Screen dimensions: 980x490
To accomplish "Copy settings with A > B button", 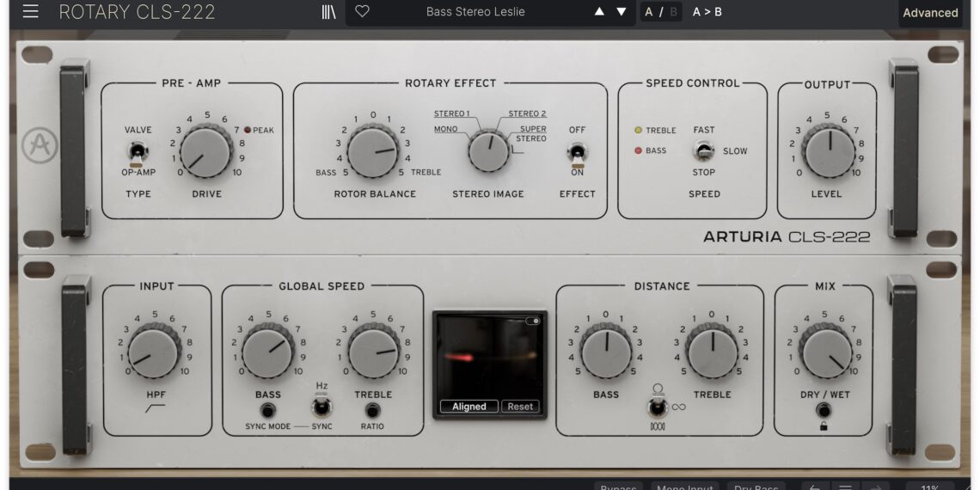I will click(x=707, y=12).
